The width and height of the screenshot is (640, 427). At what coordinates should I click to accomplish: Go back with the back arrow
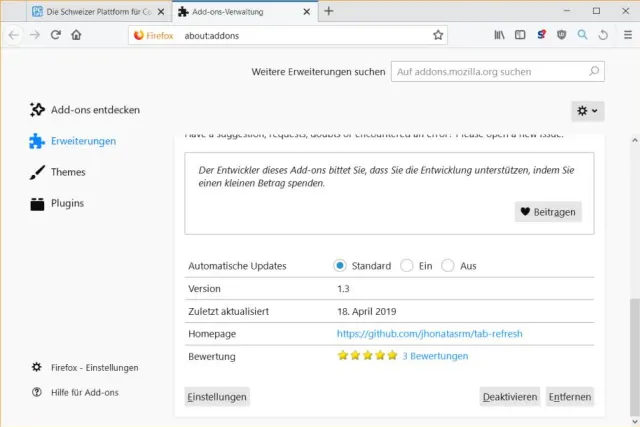[x=13, y=35]
